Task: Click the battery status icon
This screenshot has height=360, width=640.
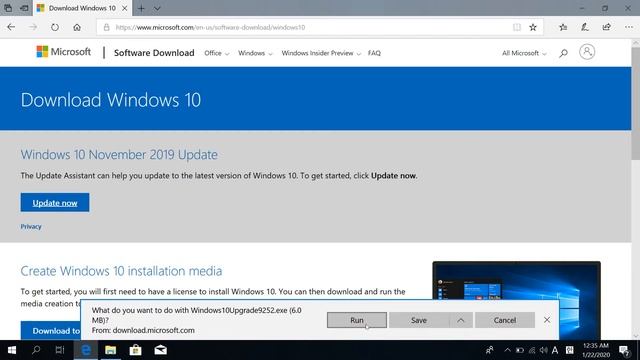Action: pyautogui.click(x=520, y=350)
